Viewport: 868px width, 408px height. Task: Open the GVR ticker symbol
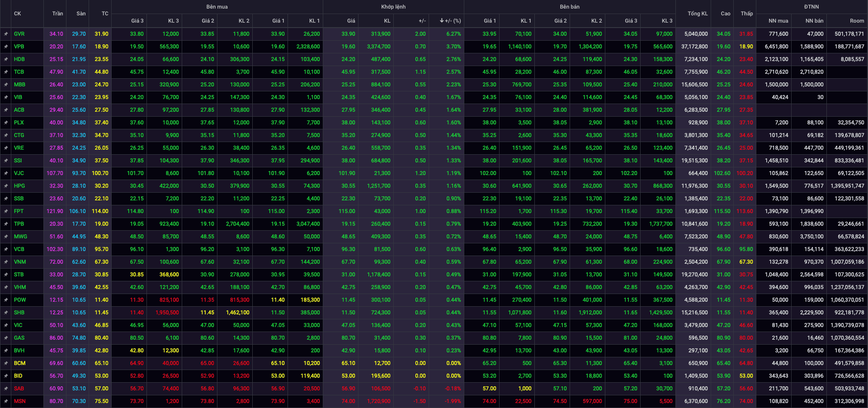click(19, 34)
